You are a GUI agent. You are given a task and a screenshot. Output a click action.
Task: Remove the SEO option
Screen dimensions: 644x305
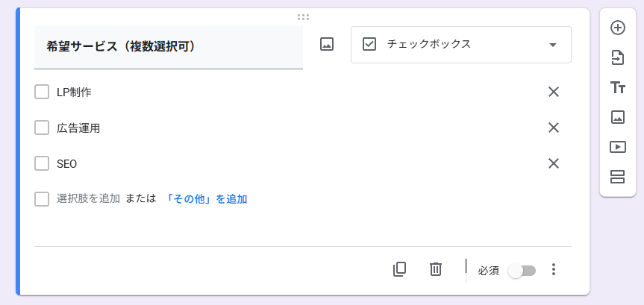[554, 164]
